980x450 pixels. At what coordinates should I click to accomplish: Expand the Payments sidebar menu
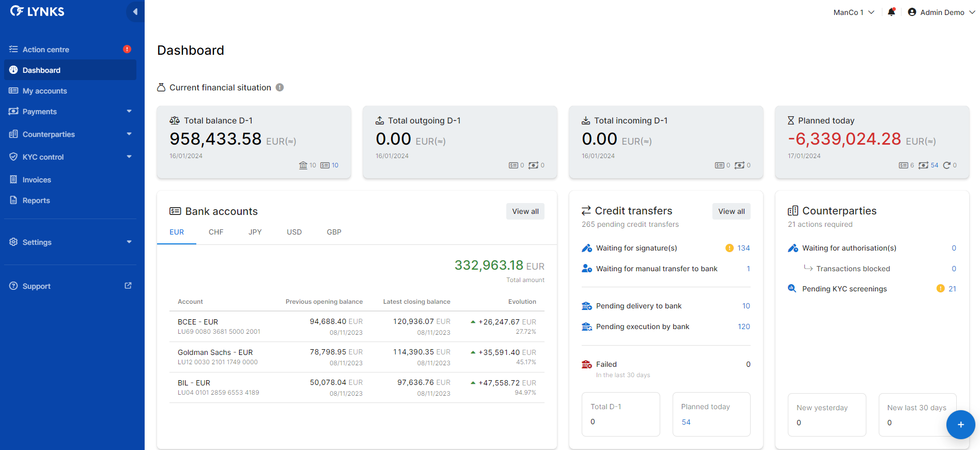tap(129, 111)
